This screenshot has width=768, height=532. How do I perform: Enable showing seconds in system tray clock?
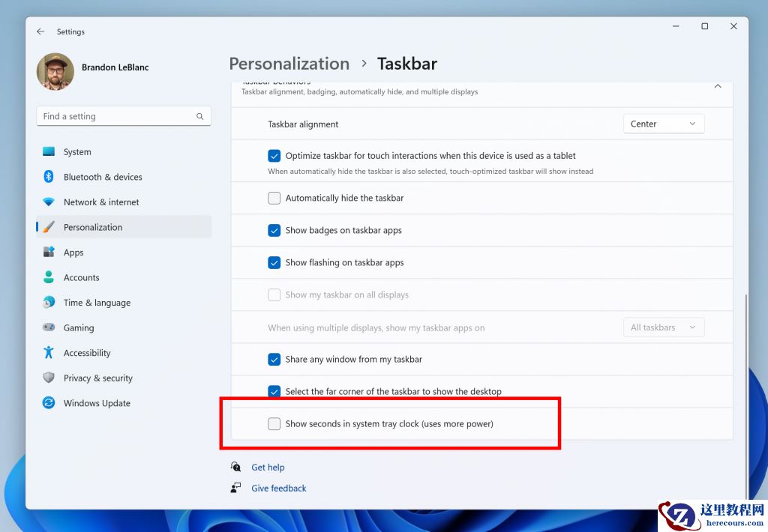coord(274,423)
